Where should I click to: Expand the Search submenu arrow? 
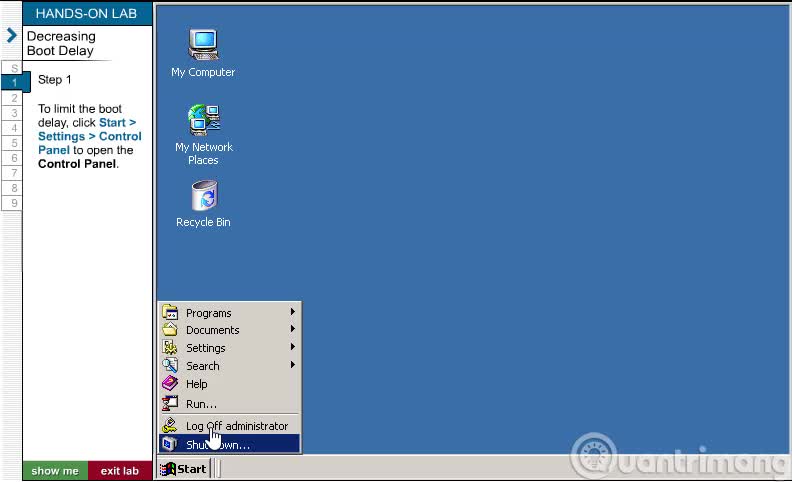(x=292, y=365)
